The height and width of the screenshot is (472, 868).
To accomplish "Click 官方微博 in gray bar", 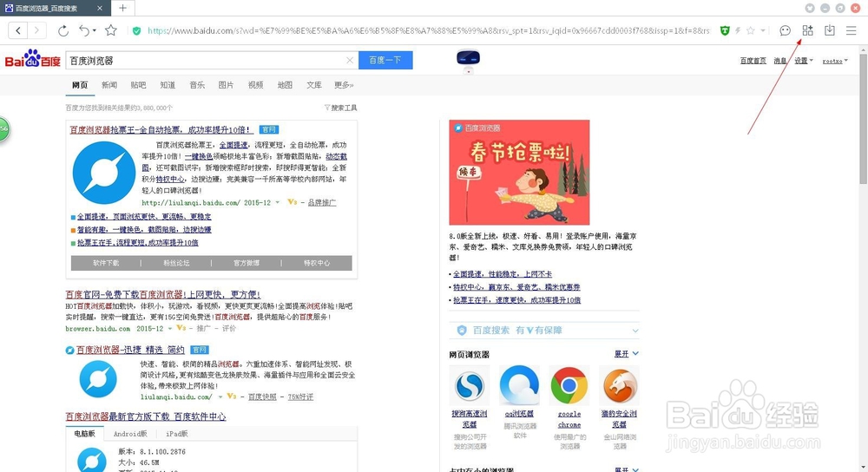I will 247,263.
